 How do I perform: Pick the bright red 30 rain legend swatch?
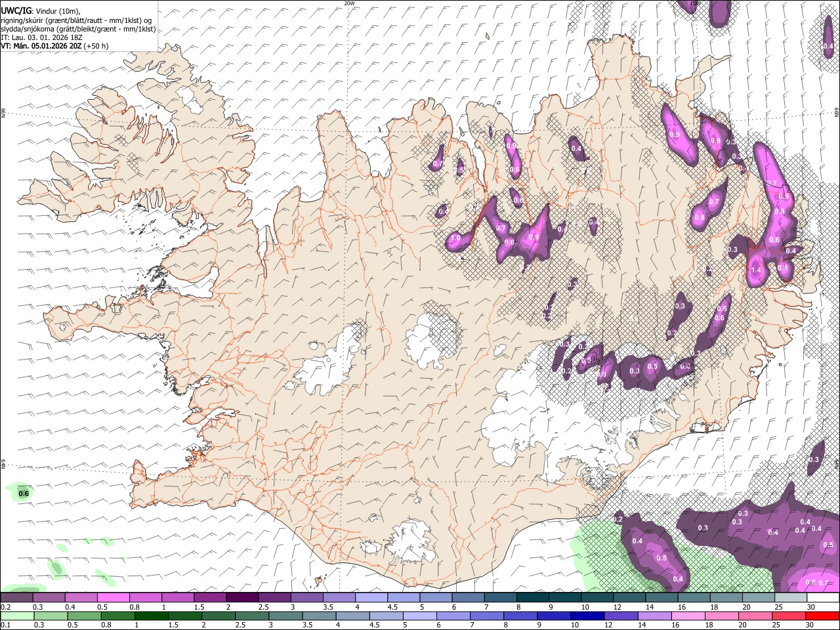[822, 616]
